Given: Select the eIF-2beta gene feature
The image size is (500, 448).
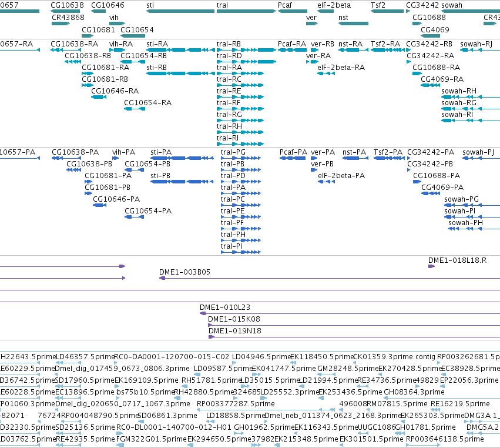Looking at the screenshot, I should [325, 11].
